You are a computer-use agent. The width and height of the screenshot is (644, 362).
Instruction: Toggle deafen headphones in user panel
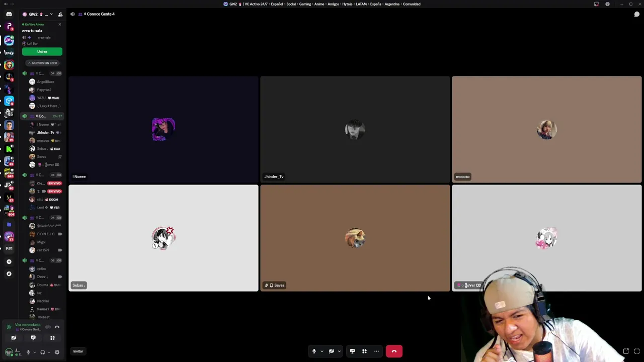pos(43,352)
